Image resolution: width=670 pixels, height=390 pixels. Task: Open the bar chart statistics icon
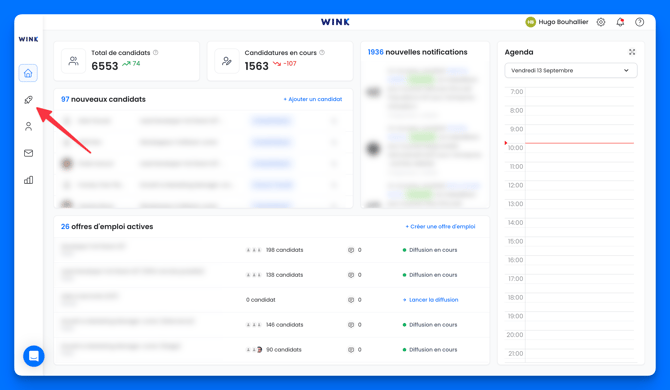(28, 180)
